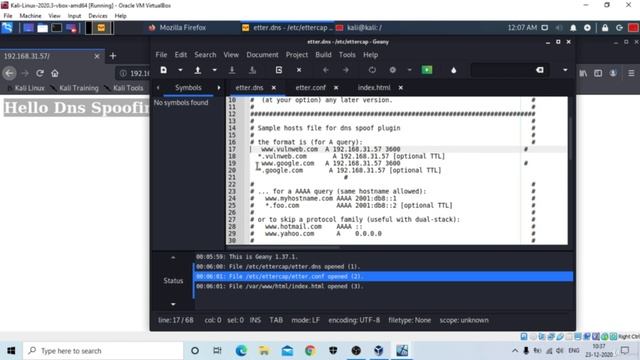Select the etter.dns document tab

click(249, 87)
